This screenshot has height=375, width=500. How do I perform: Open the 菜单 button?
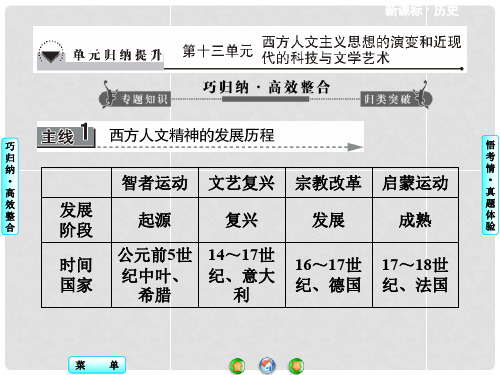97,365
